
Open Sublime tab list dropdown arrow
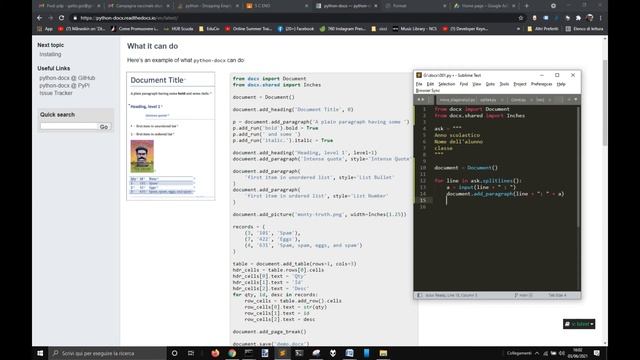tap(576, 100)
